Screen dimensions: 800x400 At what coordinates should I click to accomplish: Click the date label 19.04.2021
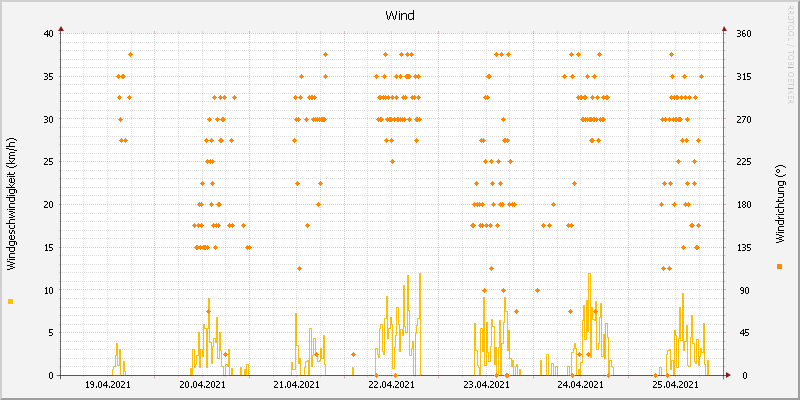pos(108,385)
